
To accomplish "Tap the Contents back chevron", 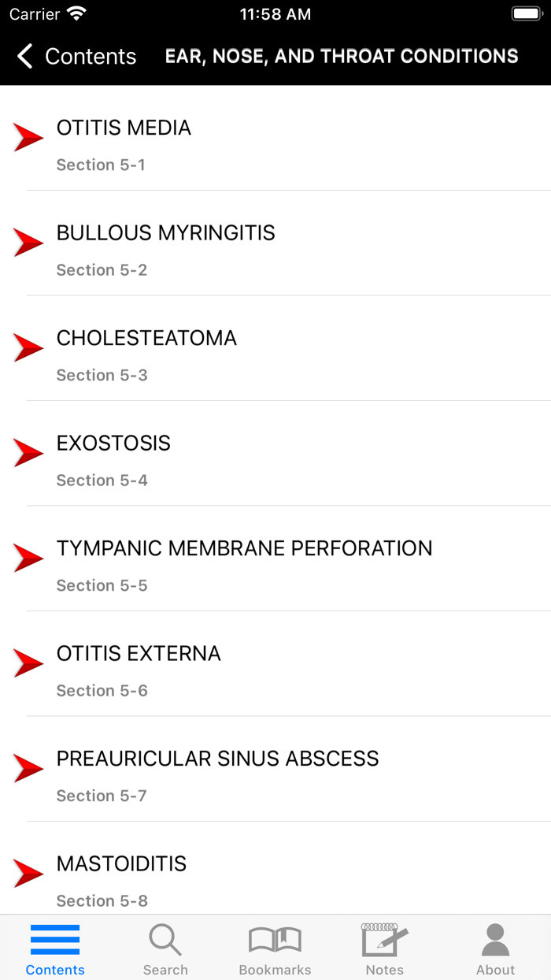I will [x=23, y=56].
